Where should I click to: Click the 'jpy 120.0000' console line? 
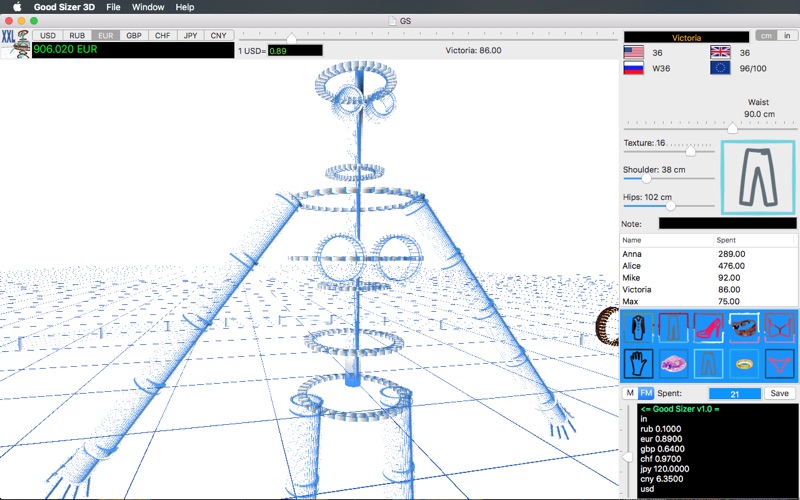click(x=664, y=469)
